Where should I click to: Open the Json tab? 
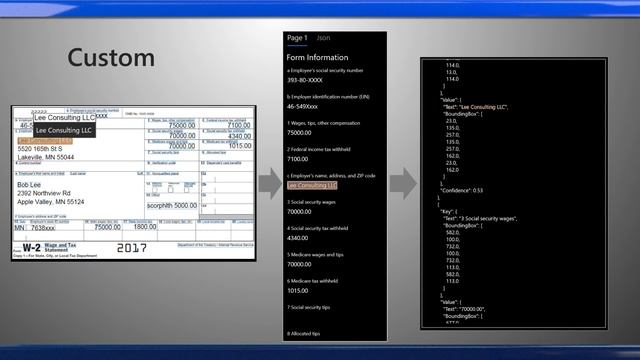[x=323, y=38]
